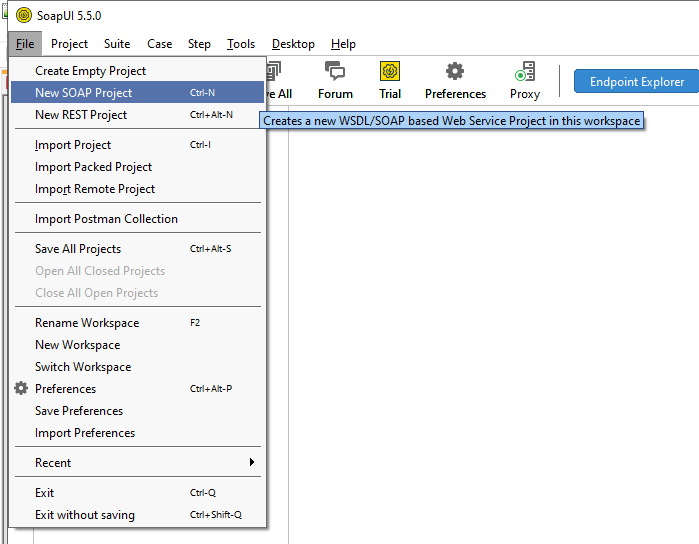The height and width of the screenshot is (544, 699).
Task: Choose Switch Workspace
Action: pyautogui.click(x=137, y=367)
